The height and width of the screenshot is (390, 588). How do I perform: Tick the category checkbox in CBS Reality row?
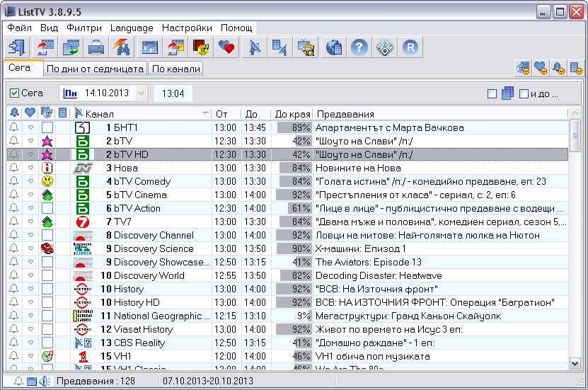pos(47,343)
